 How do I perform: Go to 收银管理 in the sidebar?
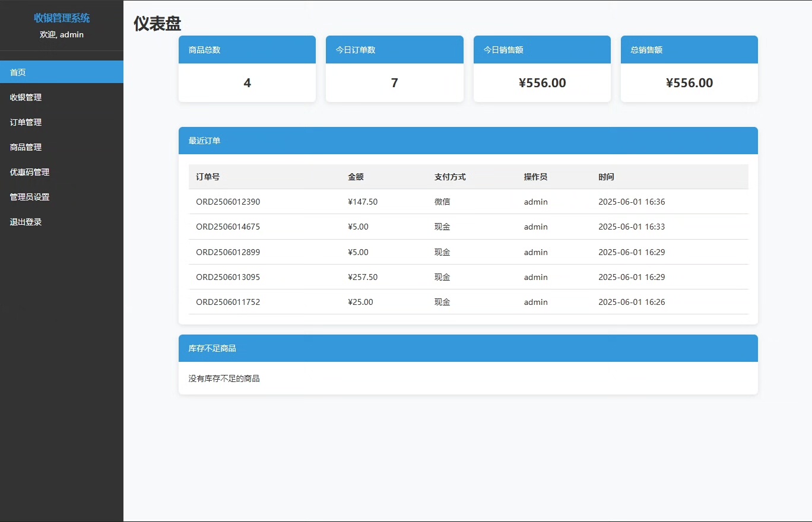click(61, 97)
